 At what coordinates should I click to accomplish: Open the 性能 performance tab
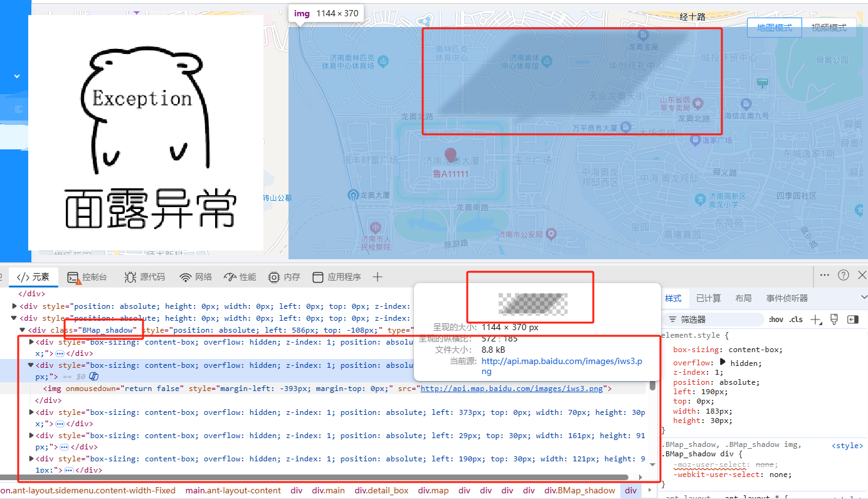tap(240, 277)
